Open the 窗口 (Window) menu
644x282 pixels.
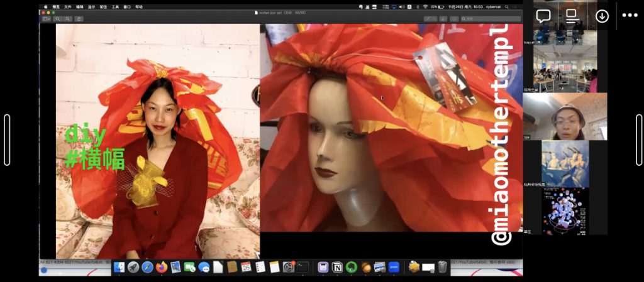(x=127, y=7)
